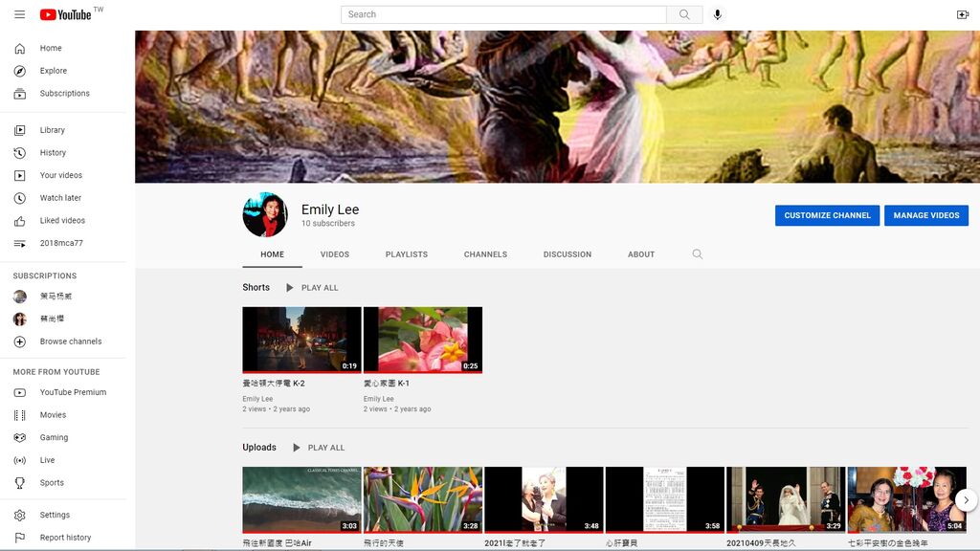Click MANAGE VIDEOS button
Screen dimensions: 980x551
click(x=926, y=215)
